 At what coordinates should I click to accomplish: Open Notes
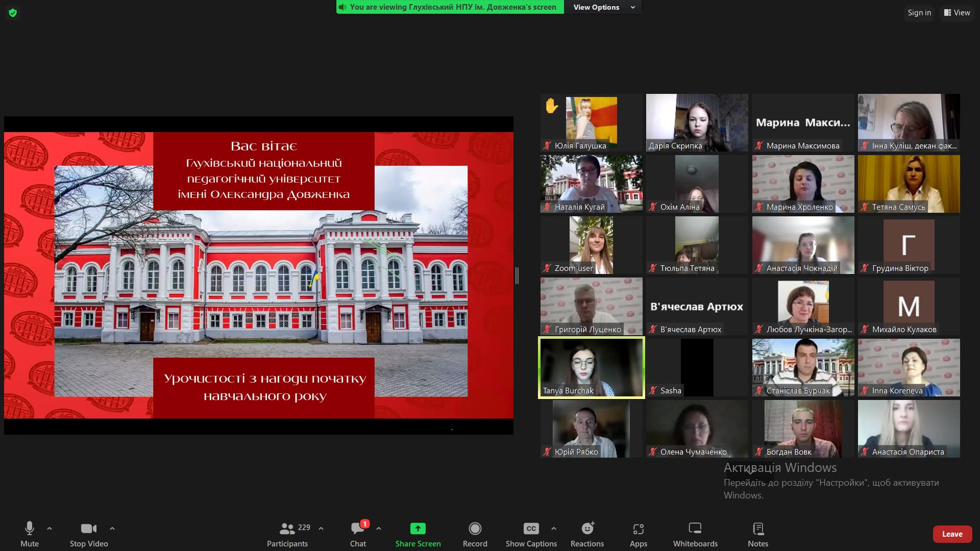pos(758,534)
